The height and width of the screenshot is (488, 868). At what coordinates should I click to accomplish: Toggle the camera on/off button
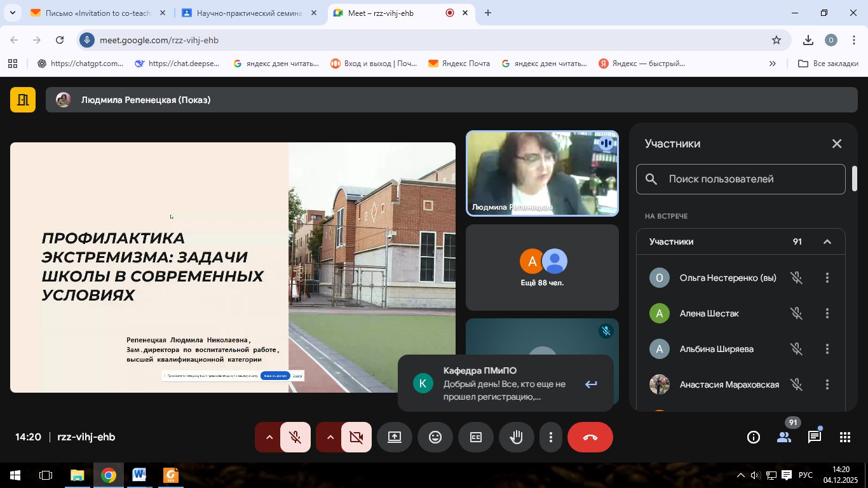point(356,437)
